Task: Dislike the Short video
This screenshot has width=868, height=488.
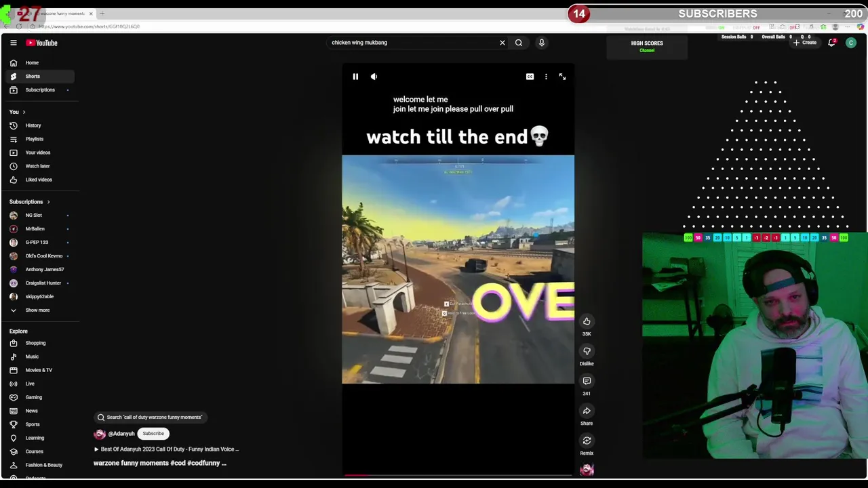Action: [x=587, y=351]
